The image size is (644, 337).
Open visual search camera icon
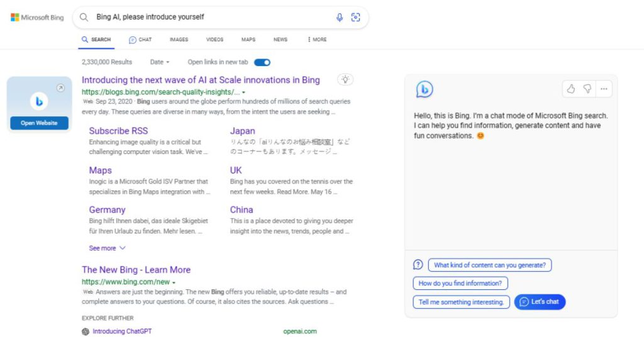356,17
